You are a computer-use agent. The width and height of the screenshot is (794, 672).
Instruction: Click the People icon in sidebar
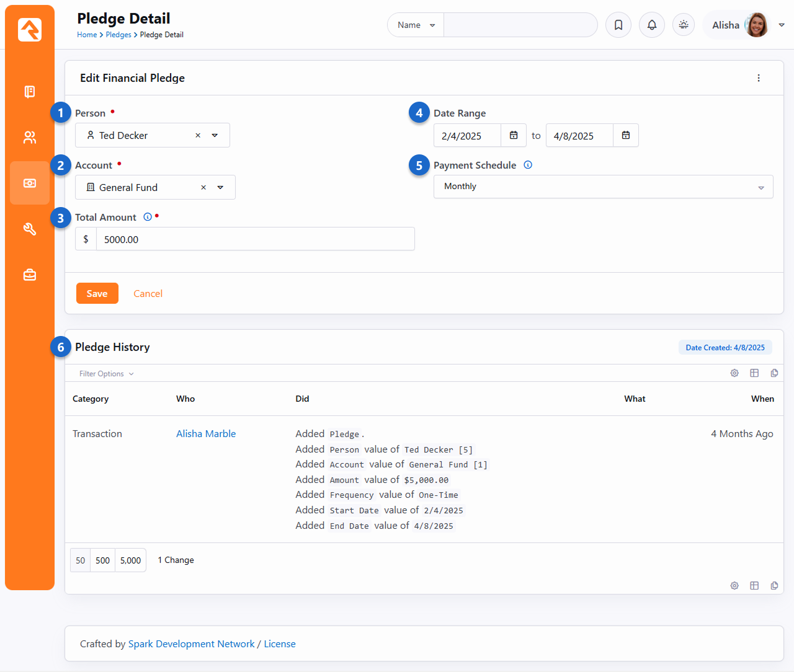coord(30,138)
